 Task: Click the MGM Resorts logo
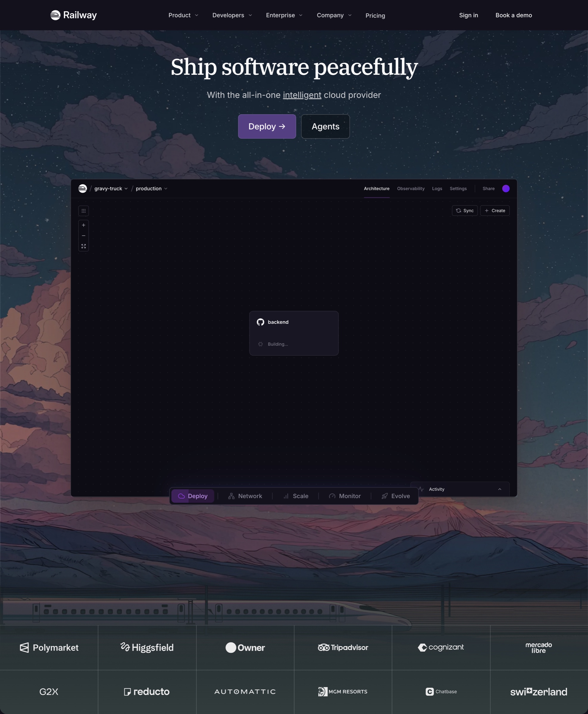pyautogui.click(x=343, y=691)
